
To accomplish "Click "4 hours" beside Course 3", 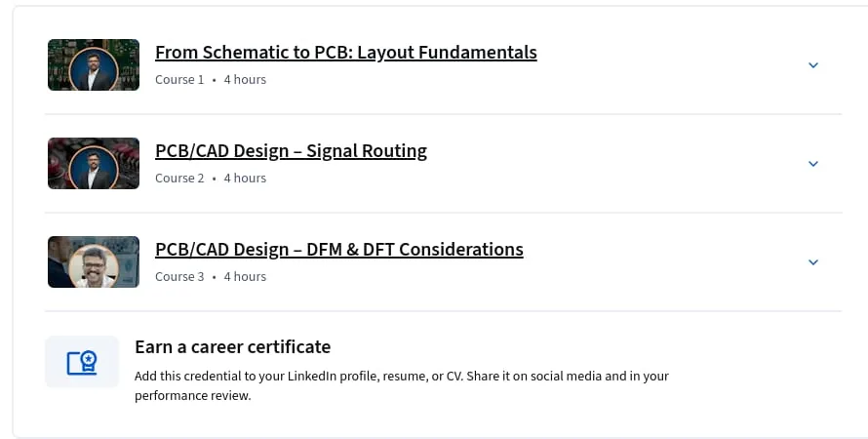I will pos(245,277).
